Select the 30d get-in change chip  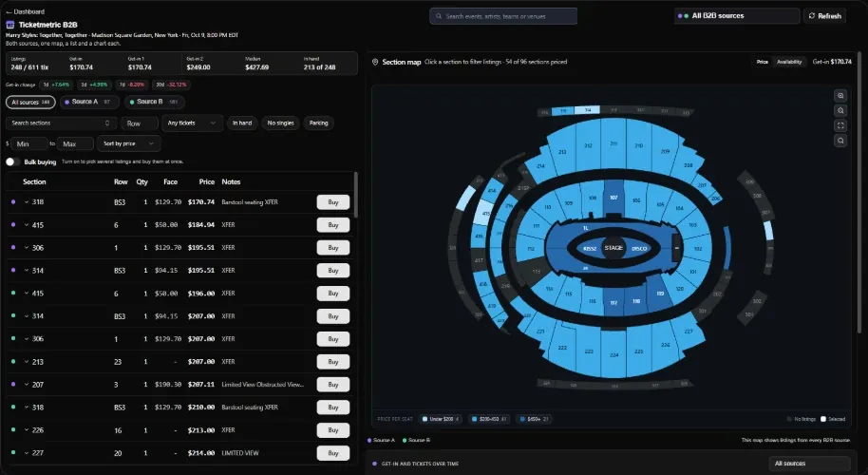click(x=171, y=85)
